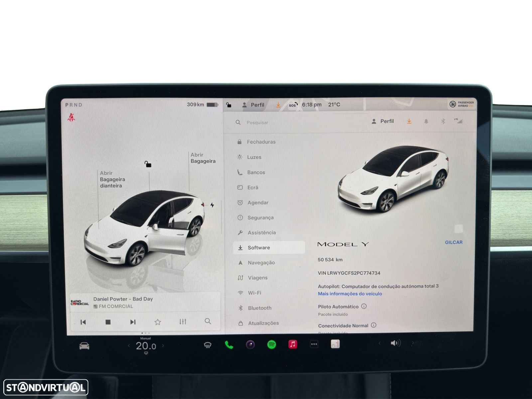This screenshot has width=532, height=399.
Task: Open audio equalizer settings icon
Action: coord(183,322)
